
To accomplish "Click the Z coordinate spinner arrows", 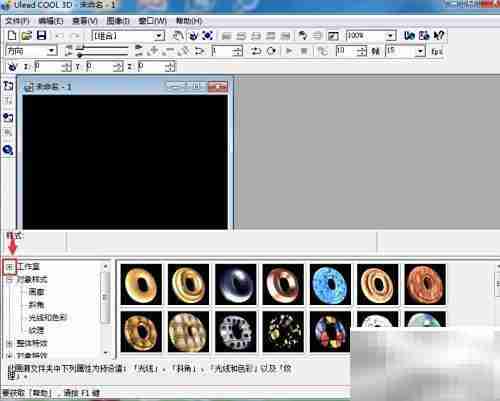I will [170, 67].
